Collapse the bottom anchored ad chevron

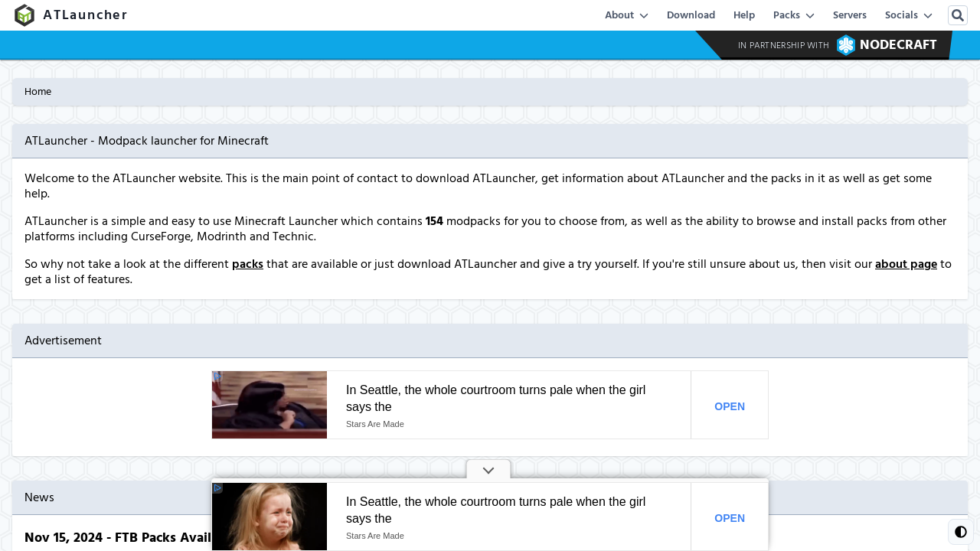point(488,470)
